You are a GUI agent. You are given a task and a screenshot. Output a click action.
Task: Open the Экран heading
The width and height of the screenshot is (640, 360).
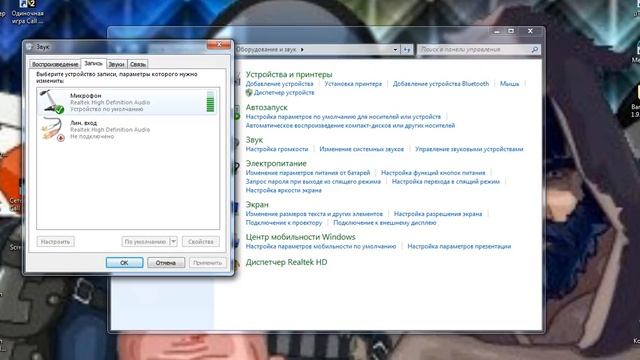(x=257, y=204)
